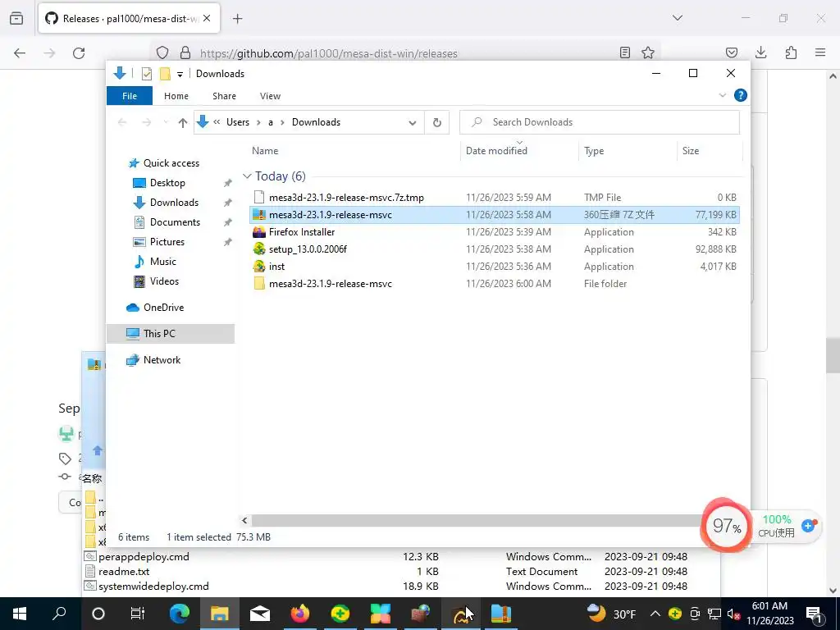Open the File ribbon tab in Explorer
The width and height of the screenshot is (840, 630).
point(130,96)
